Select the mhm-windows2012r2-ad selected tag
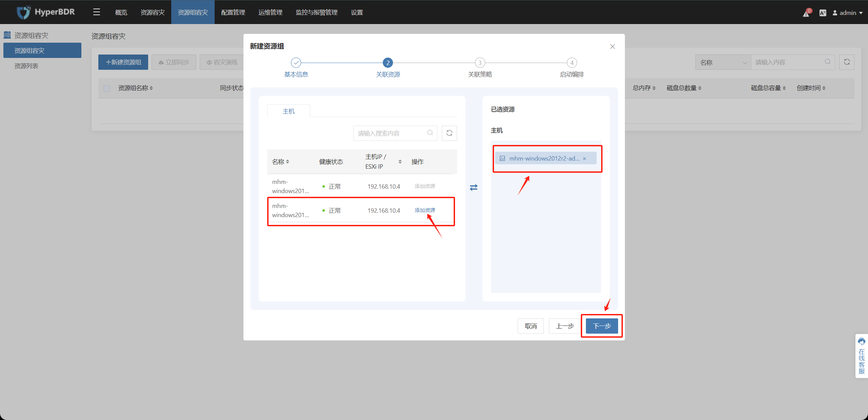This screenshot has height=420, width=868. pos(546,158)
